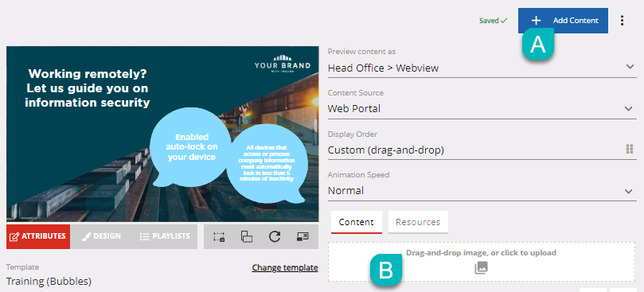Click the Change template link
This screenshot has height=292, width=644.
point(285,268)
